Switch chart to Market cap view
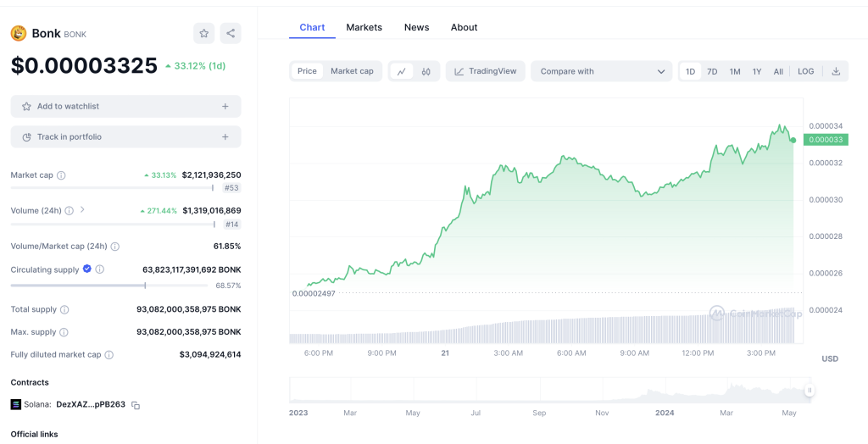Image resolution: width=868 pixels, height=444 pixels. [x=352, y=71]
